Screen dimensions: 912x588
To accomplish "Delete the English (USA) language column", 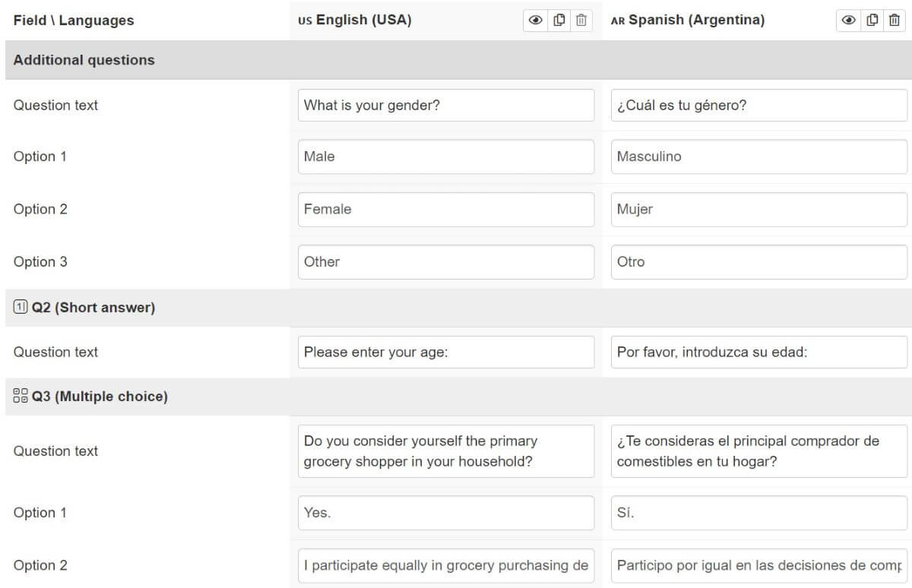I will pos(581,21).
